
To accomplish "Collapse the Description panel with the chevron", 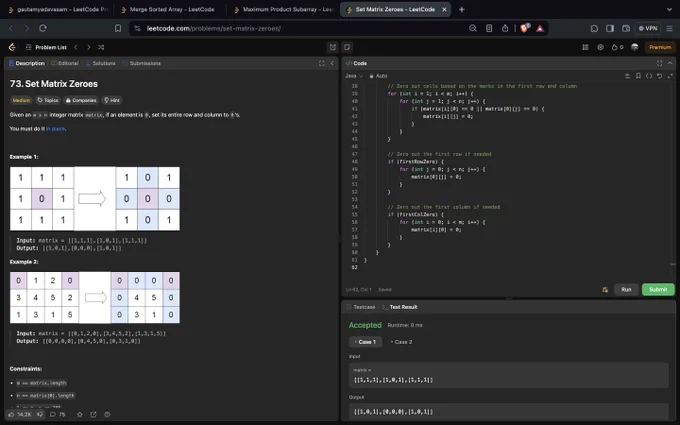I will [332, 63].
